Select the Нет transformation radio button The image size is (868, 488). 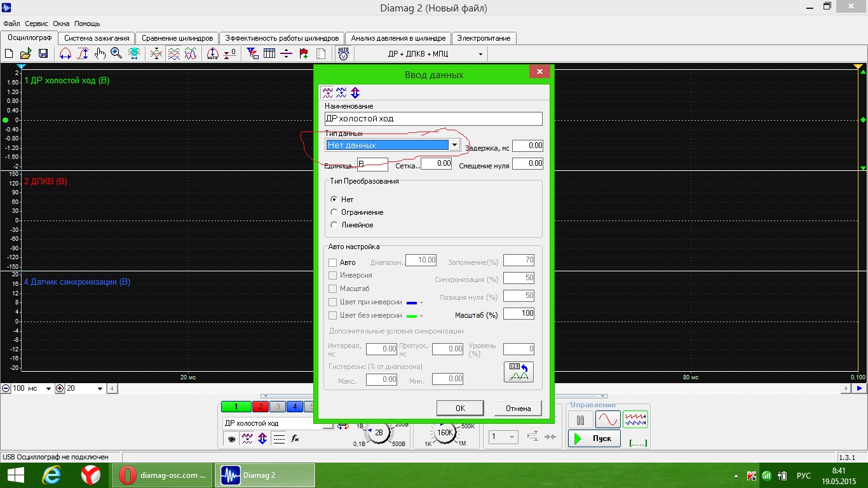334,199
